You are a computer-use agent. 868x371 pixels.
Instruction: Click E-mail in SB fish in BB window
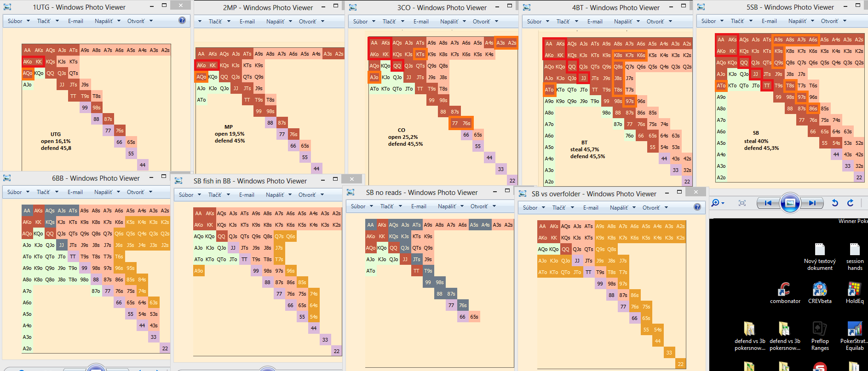pos(247,194)
